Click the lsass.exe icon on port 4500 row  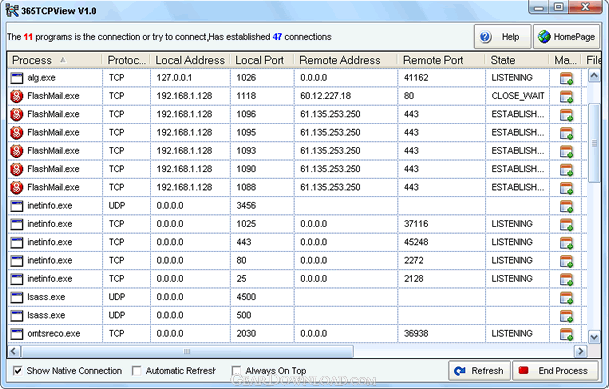click(x=17, y=297)
